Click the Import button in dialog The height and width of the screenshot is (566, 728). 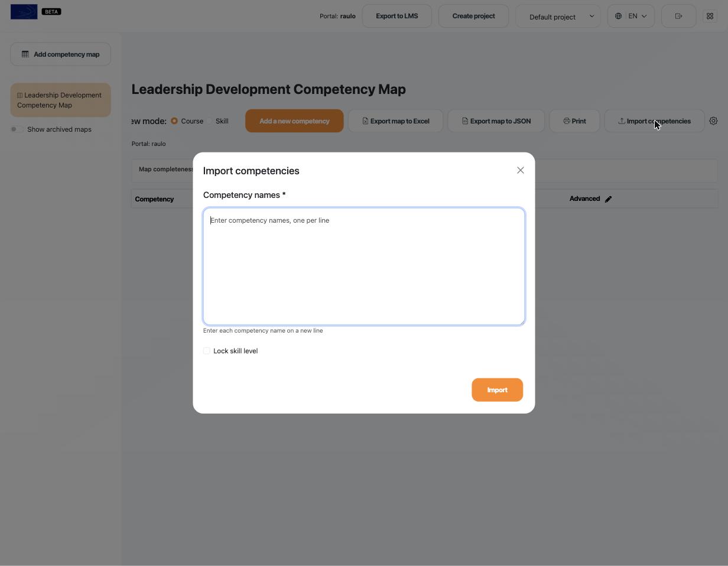point(497,390)
